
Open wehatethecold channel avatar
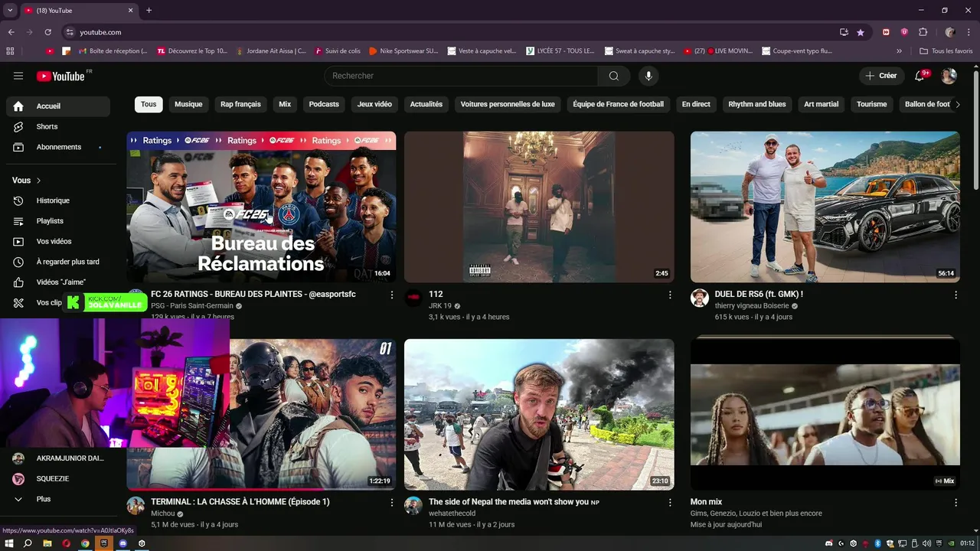(413, 506)
